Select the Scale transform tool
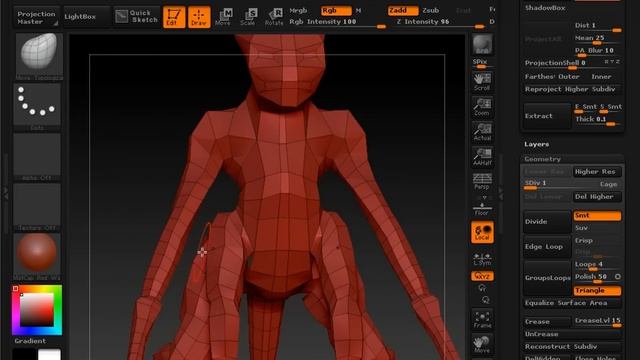This screenshot has height=360, width=640. click(x=248, y=17)
